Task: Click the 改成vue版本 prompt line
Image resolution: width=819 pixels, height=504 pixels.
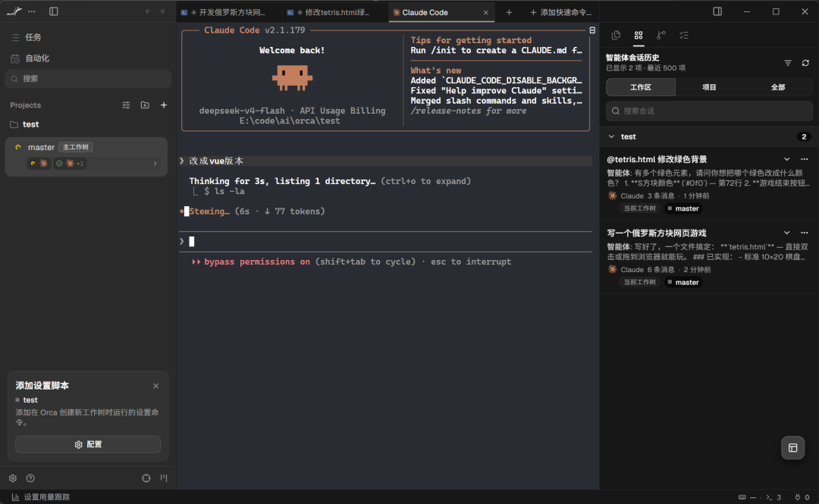Action: 385,161
